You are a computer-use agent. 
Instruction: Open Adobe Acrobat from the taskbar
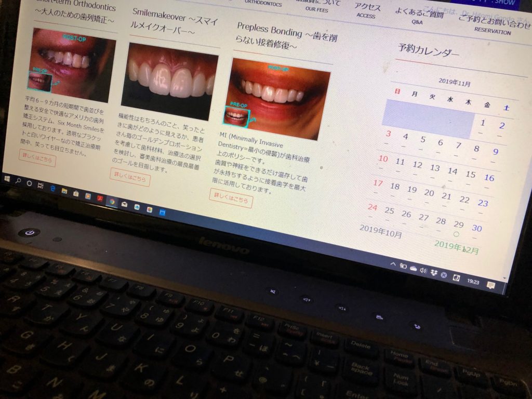[100, 199]
